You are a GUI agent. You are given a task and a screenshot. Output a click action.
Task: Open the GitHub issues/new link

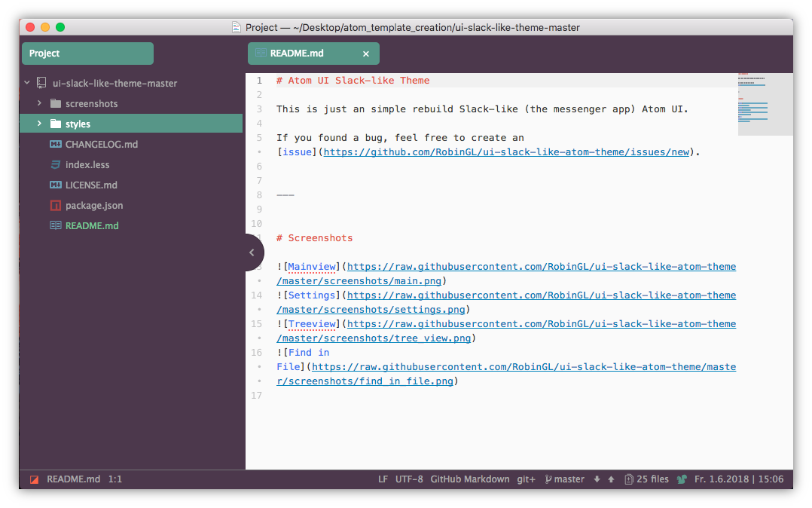pos(506,152)
